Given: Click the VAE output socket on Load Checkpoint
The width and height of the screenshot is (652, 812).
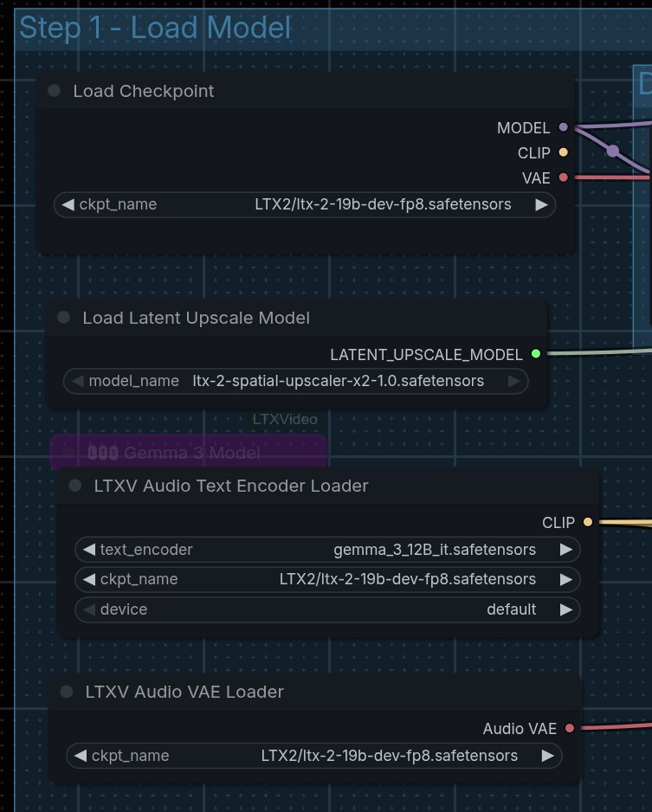Looking at the screenshot, I should [x=564, y=177].
